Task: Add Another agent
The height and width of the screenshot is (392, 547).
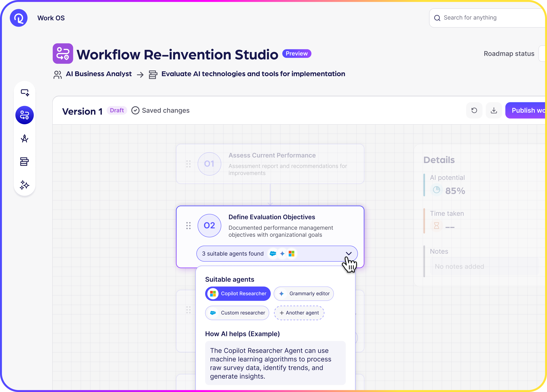Action: [299, 313]
